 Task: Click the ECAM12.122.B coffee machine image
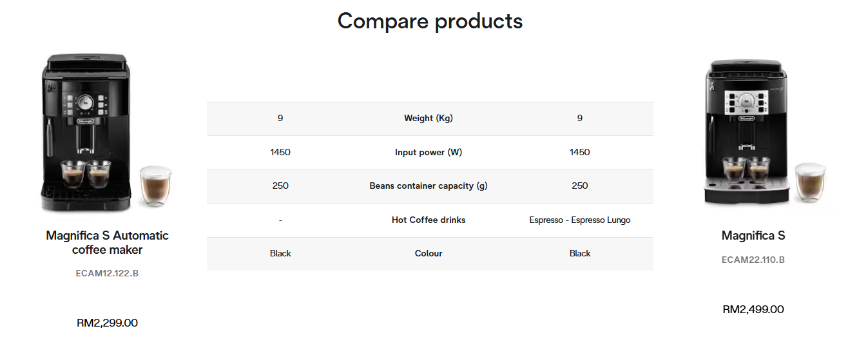coord(107,133)
